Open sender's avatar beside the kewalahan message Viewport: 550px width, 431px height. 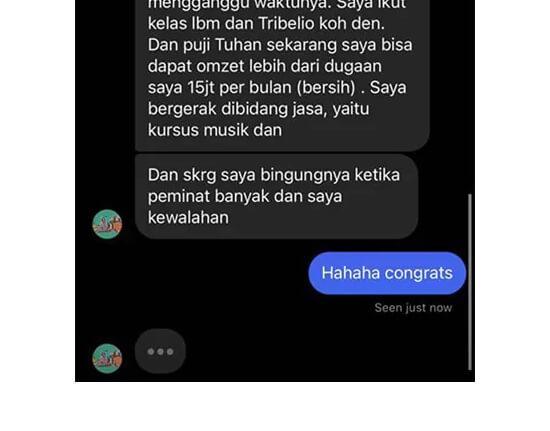tap(107, 224)
